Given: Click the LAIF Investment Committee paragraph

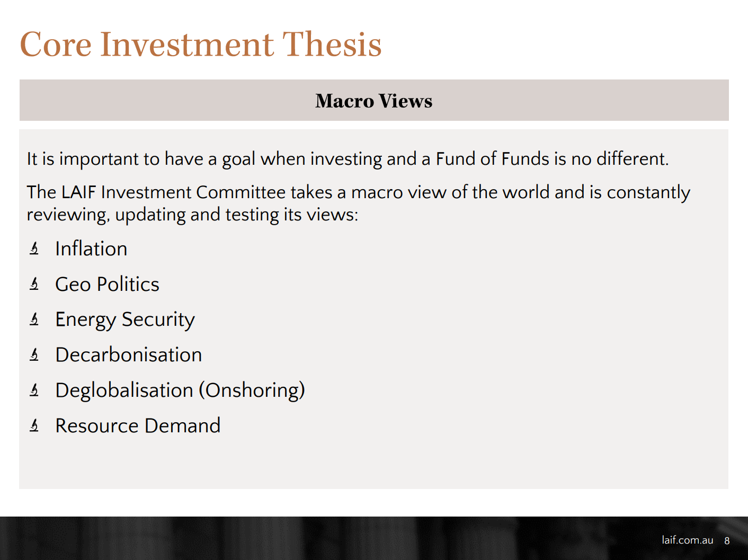Looking at the screenshot, I should point(358,203).
